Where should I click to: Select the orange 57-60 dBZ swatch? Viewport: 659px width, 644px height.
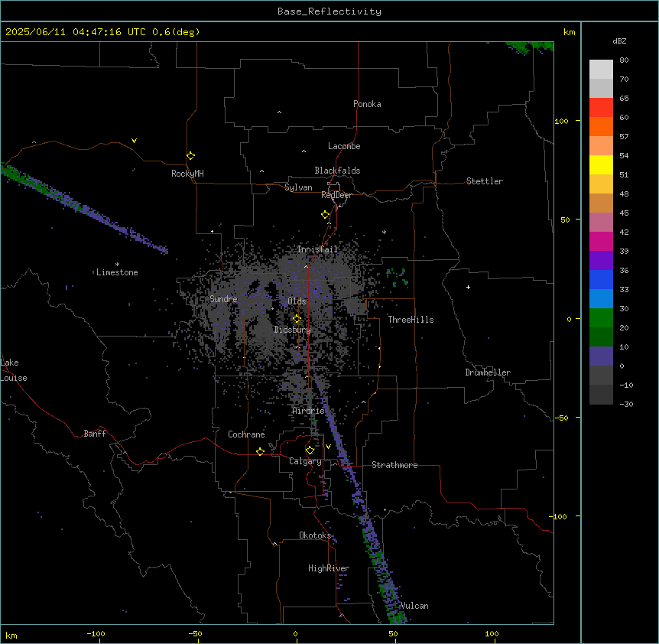[601, 126]
